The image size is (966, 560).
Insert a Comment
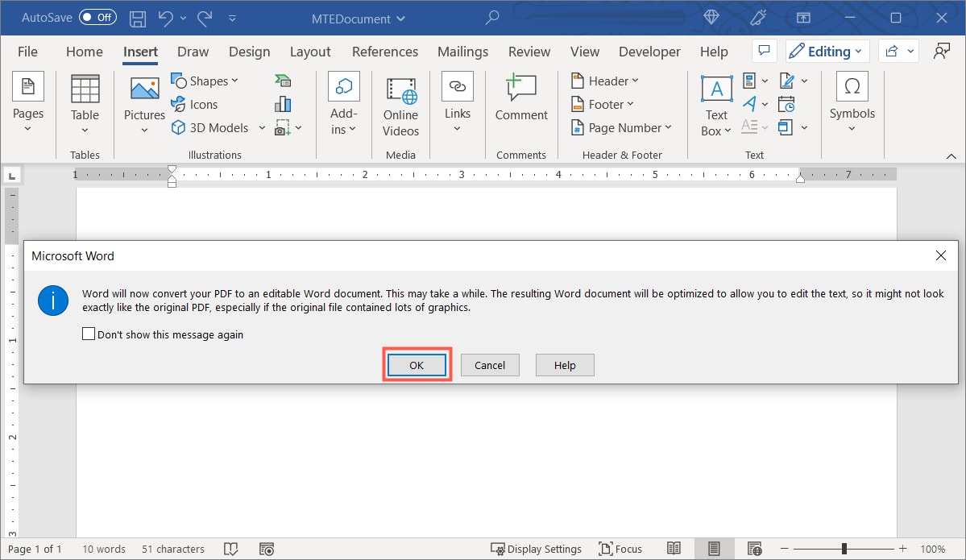(520, 100)
